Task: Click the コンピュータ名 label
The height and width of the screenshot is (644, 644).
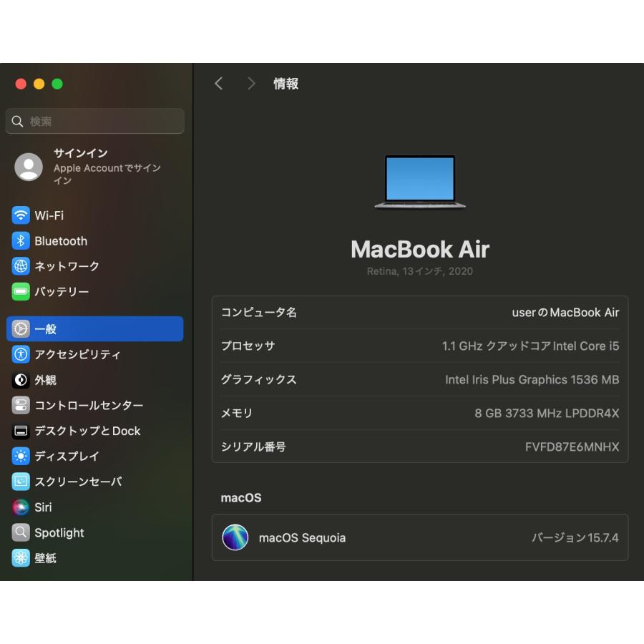Action: click(259, 313)
